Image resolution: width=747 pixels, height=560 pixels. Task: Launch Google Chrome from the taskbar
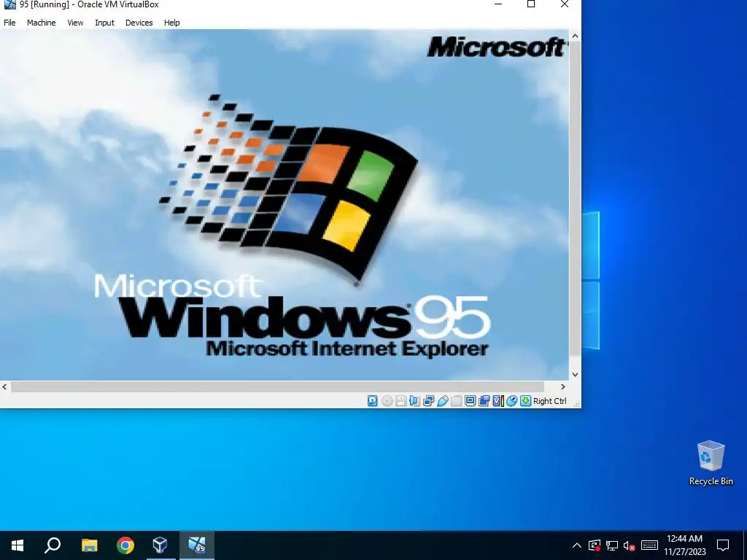click(125, 545)
